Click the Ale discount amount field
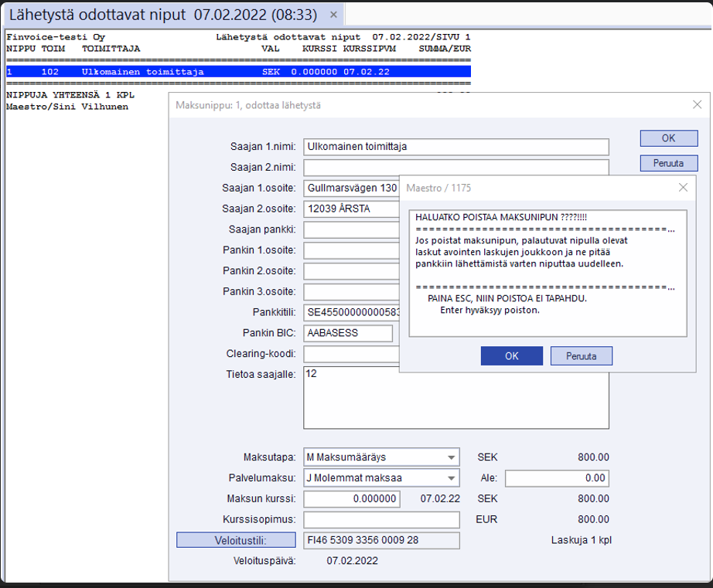Viewport: 713px width, 588px height. (557, 478)
